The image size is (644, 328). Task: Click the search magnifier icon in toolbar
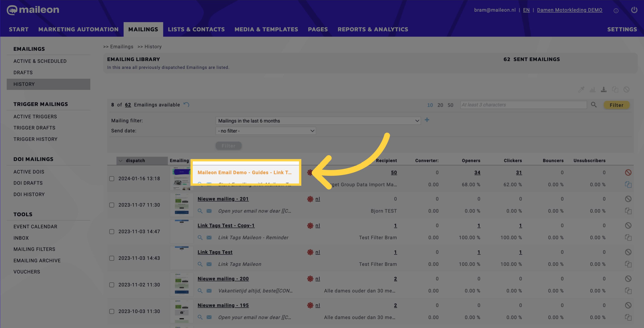(x=594, y=104)
